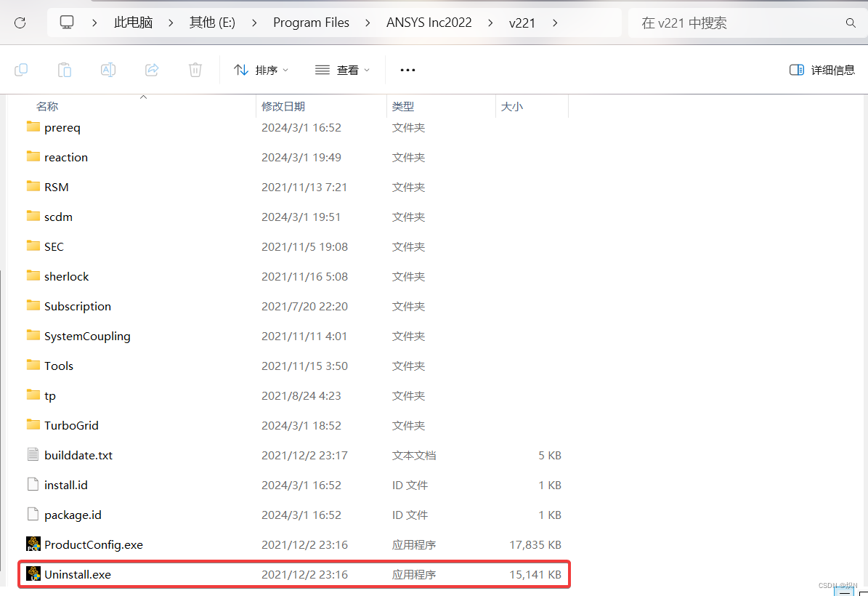Click the rename toolbar icon
This screenshot has height=596, width=868.
pos(108,70)
